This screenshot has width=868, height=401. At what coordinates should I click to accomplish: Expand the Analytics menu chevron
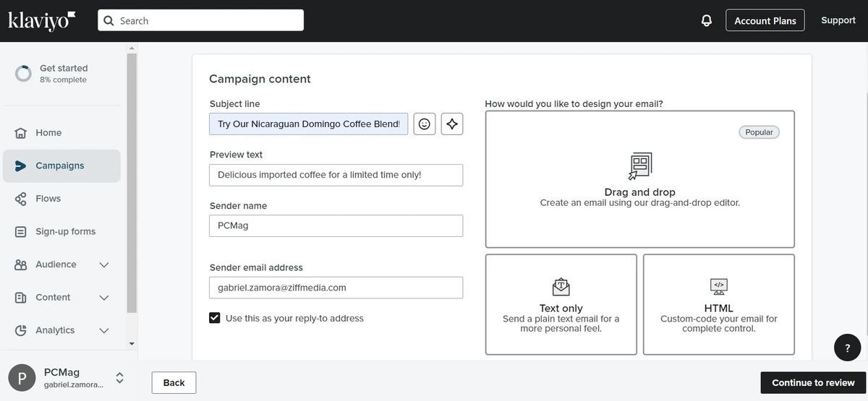104,331
